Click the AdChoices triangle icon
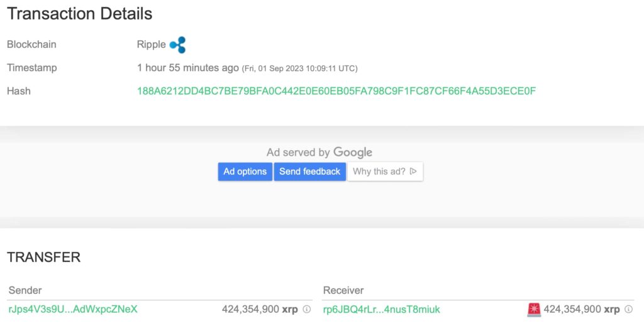Viewport: 644px width, 326px height. coord(413,171)
